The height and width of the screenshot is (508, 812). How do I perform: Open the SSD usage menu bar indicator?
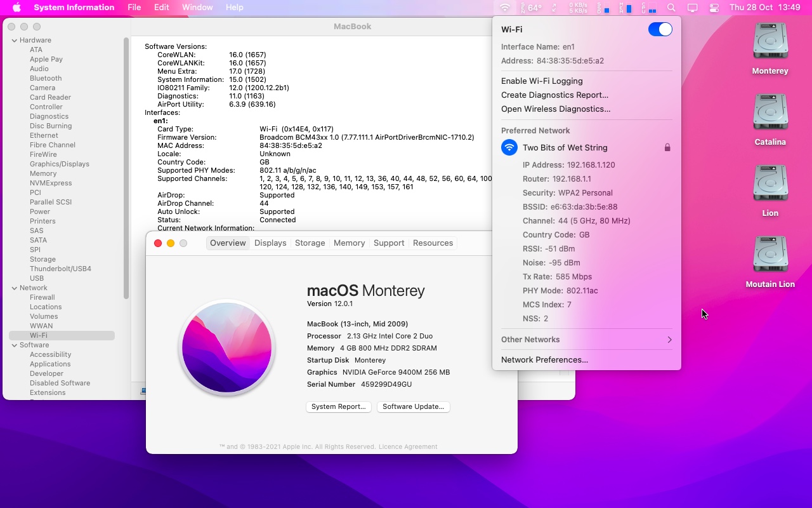click(603, 8)
